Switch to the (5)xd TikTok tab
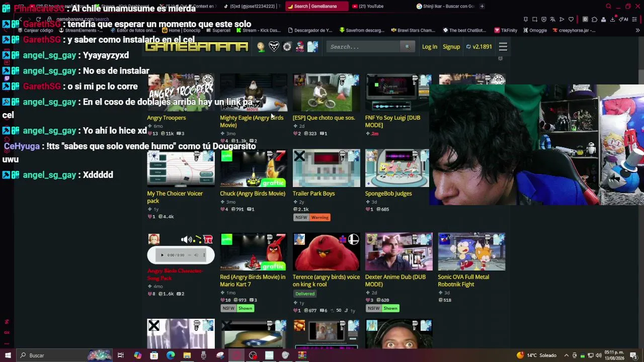 coord(252,7)
